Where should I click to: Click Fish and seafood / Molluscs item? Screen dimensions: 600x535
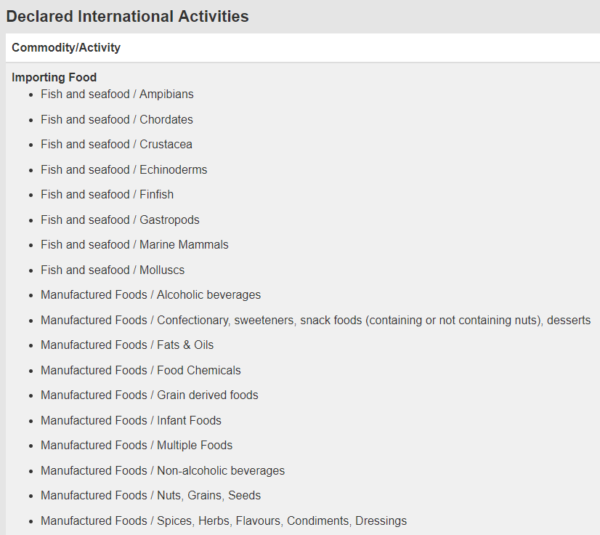click(112, 270)
